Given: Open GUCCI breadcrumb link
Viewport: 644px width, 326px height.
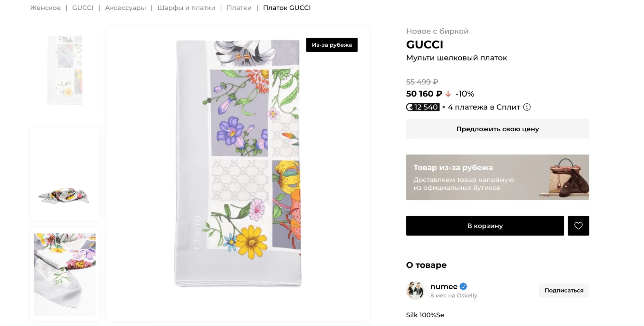Looking at the screenshot, I should [x=83, y=8].
